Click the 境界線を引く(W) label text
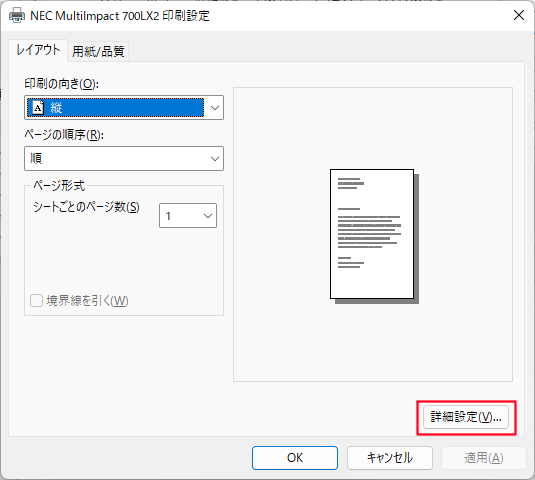Viewport: 535px width, 480px height. (87, 301)
